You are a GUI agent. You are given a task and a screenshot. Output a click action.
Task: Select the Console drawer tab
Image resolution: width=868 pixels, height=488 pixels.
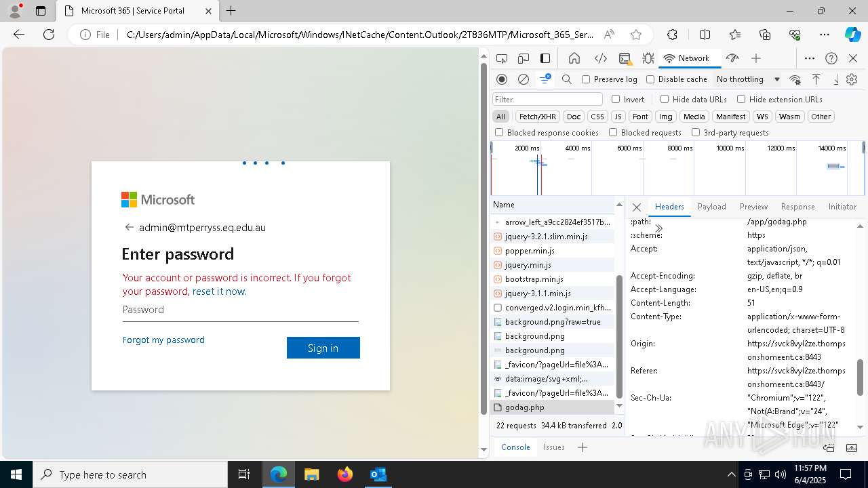(515, 447)
